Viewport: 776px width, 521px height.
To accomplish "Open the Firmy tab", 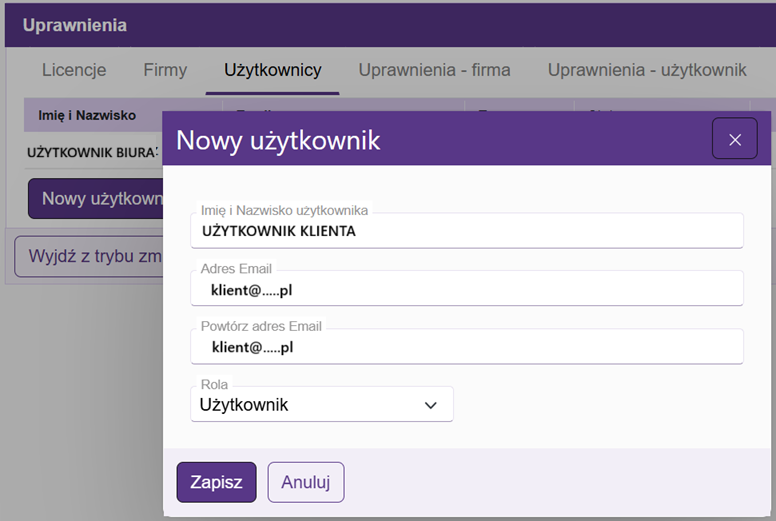I will pyautogui.click(x=165, y=70).
